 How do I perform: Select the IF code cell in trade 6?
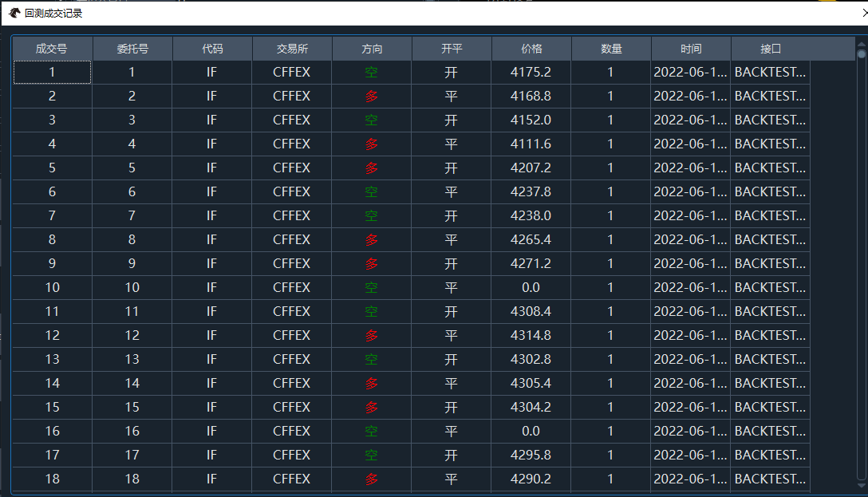tap(212, 191)
